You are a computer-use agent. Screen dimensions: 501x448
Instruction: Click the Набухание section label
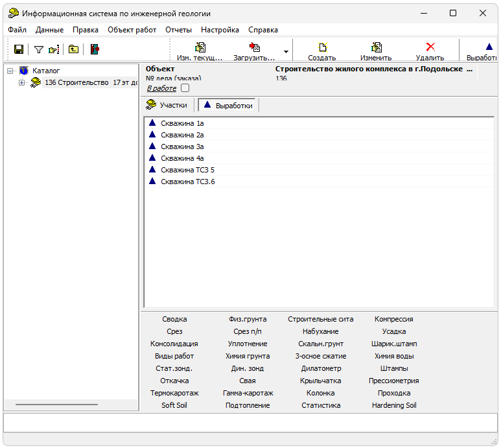coord(321,331)
